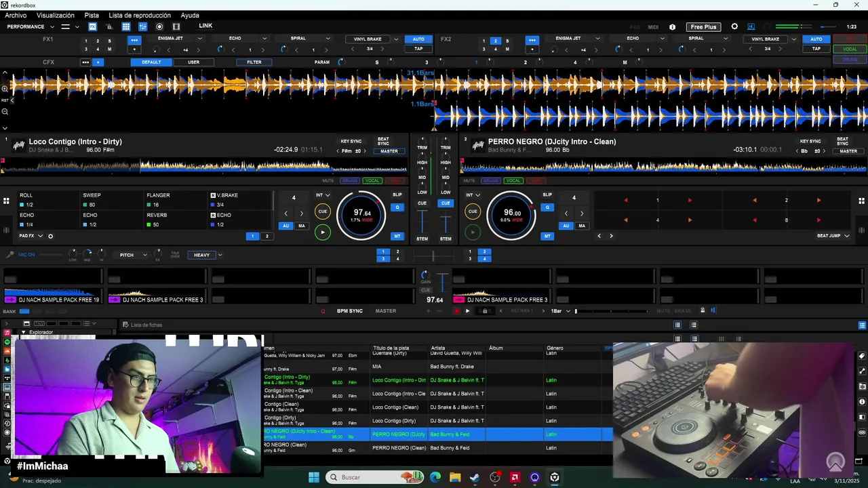
Task: Click the LINK button
Action: pos(205,26)
